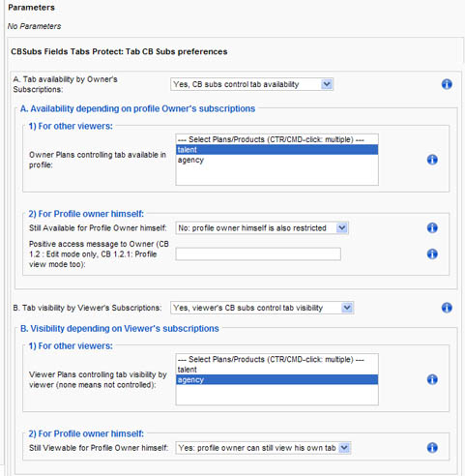Click info icon for Still Viewable for Profile Owner
The image size is (465, 476).
432,447
